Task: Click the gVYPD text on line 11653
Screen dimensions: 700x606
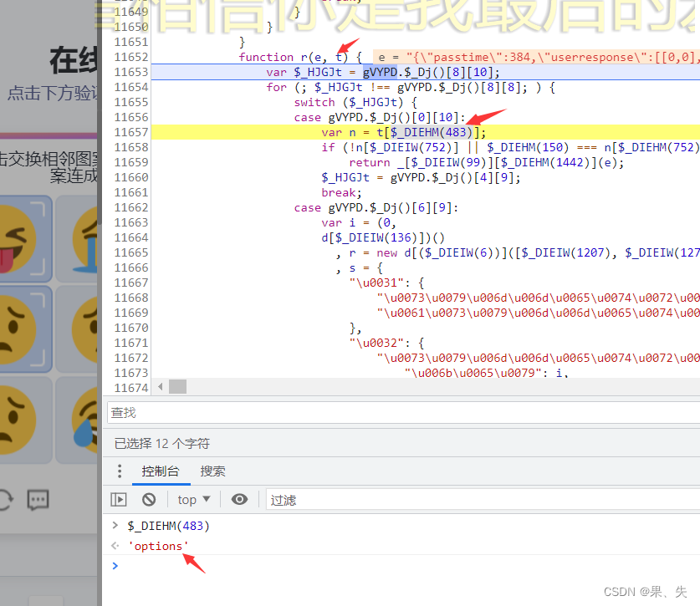Action: coord(380,72)
